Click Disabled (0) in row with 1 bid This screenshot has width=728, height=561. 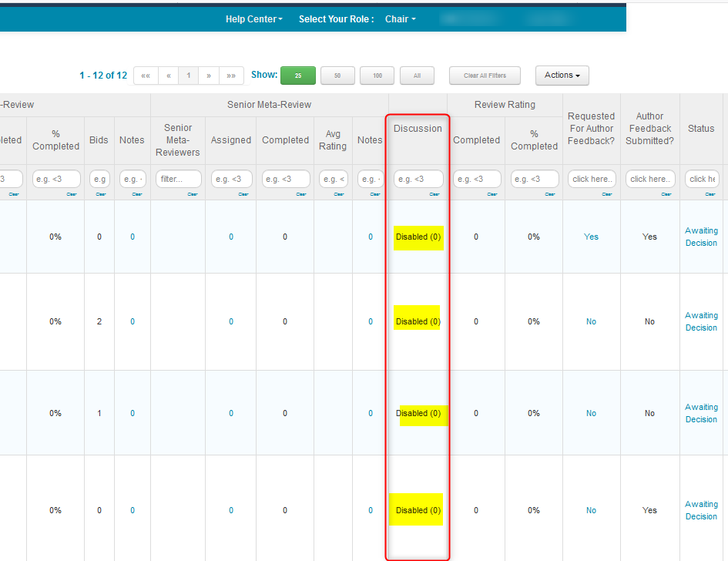click(x=418, y=413)
